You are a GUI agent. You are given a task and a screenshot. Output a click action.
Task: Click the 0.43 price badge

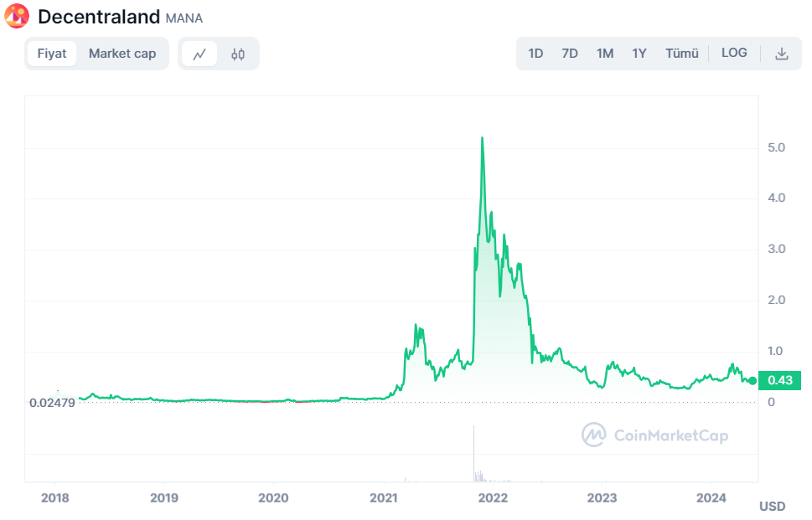click(778, 379)
